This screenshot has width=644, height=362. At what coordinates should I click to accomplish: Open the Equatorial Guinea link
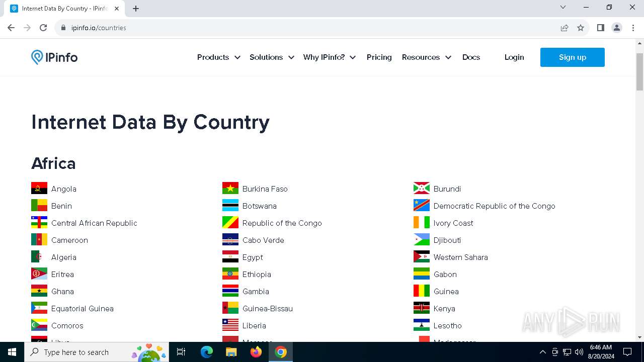(x=83, y=308)
